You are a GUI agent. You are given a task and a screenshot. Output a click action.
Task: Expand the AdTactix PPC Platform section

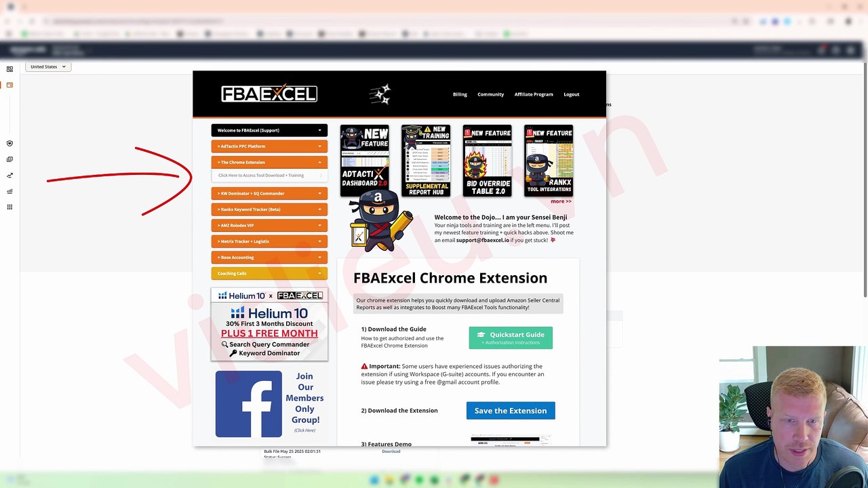(x=269, y=146)
